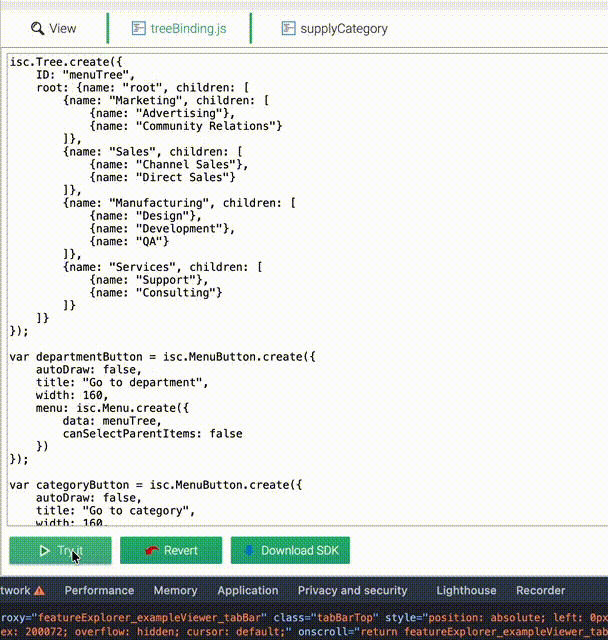Viewport: 608px width, 640px height.
Task: Click the magnifier icon on View tab
Action: tap(37, 29)
